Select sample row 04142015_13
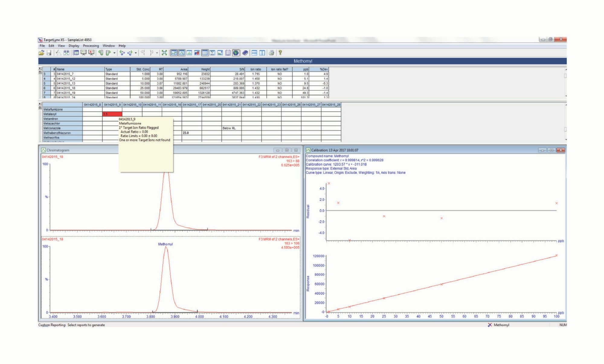 pyautogui.click(x=186, y=83)
